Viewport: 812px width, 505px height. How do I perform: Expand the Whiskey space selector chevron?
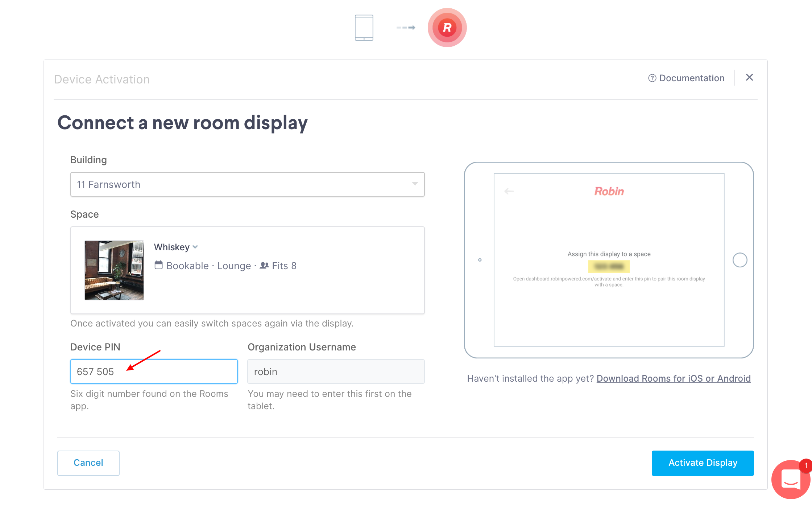pyautogui.click(x=195, y=247)
